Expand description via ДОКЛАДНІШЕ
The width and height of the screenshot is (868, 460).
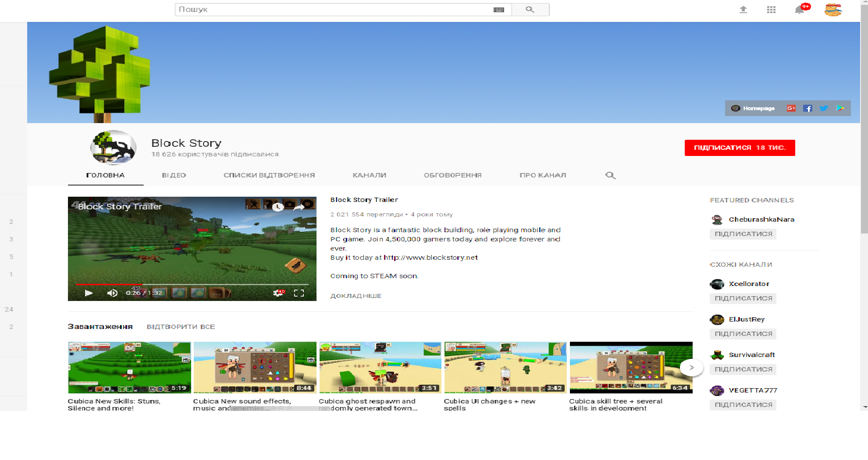pyautogui.click(x=356, y=296)
